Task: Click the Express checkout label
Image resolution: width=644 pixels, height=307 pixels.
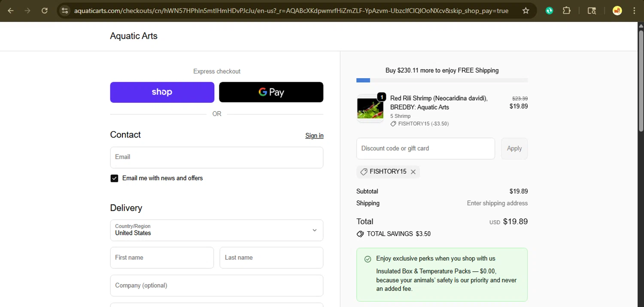Action: 216,71
